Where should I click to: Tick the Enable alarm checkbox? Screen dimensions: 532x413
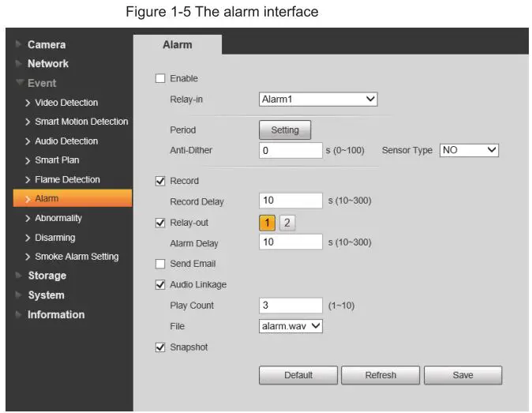click(x=160, y=78)
